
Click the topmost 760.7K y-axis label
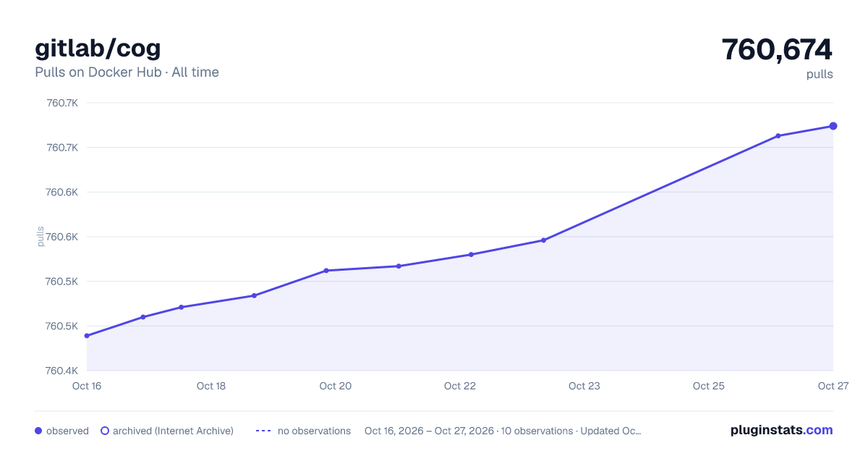(x=62, y=103)
